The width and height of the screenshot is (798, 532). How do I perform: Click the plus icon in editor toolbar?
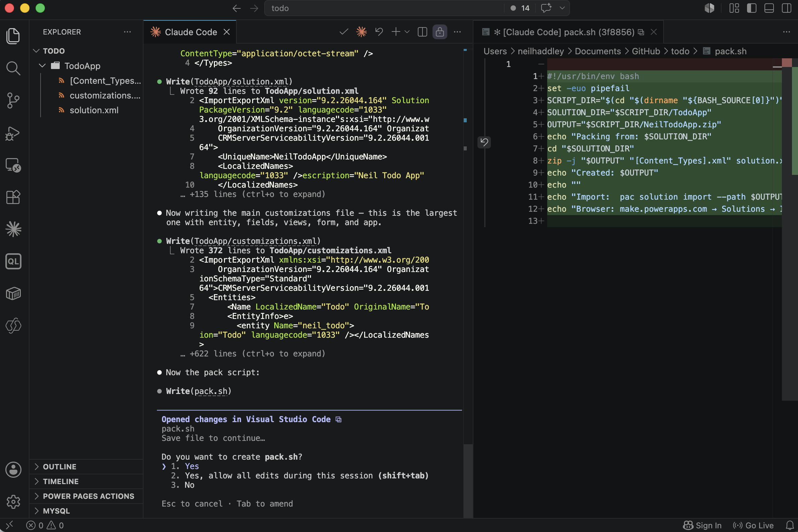(396, 32)
